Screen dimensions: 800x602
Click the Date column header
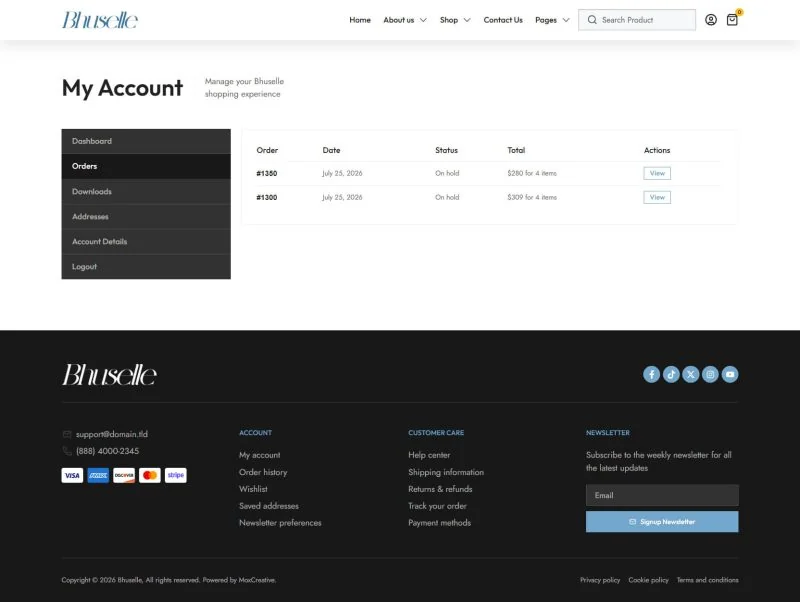[x=331, y=150]
